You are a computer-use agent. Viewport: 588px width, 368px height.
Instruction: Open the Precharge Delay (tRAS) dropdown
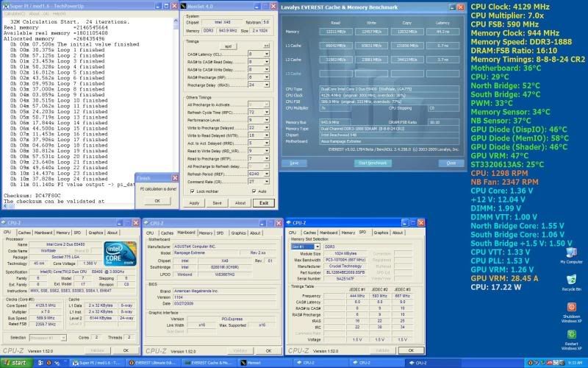point(267,85)
